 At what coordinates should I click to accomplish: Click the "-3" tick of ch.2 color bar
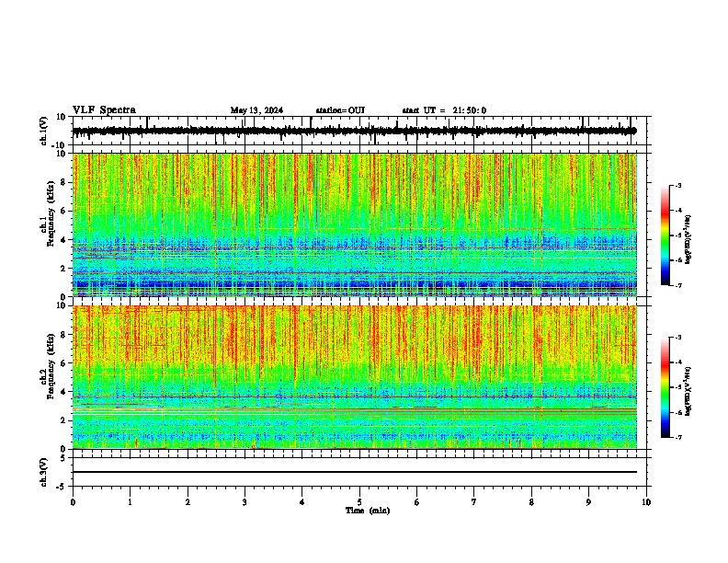(677, 338)
